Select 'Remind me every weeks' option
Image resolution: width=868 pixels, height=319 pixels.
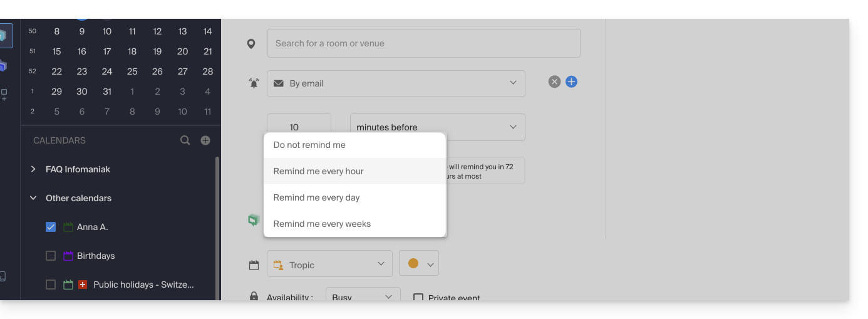(322, 224)
